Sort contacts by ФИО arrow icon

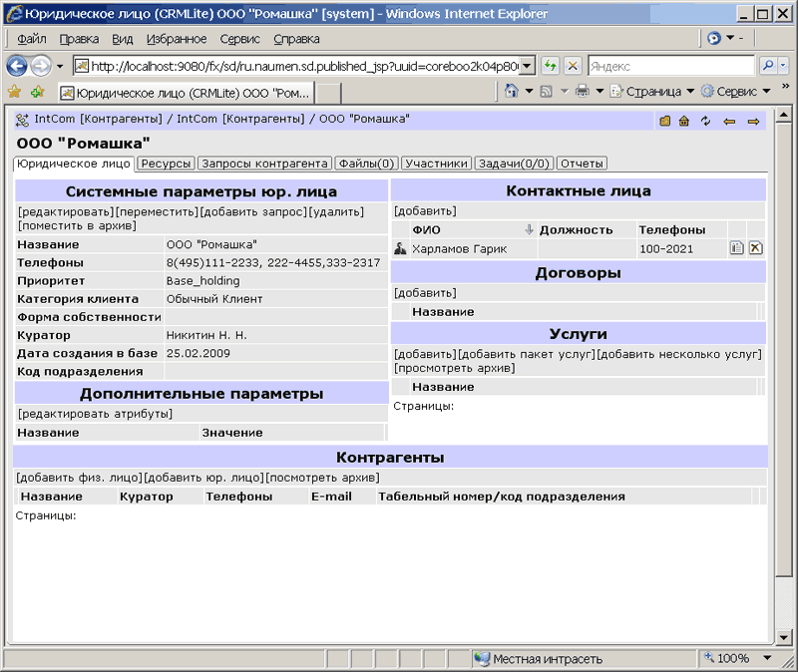click(x=529, y=230)
